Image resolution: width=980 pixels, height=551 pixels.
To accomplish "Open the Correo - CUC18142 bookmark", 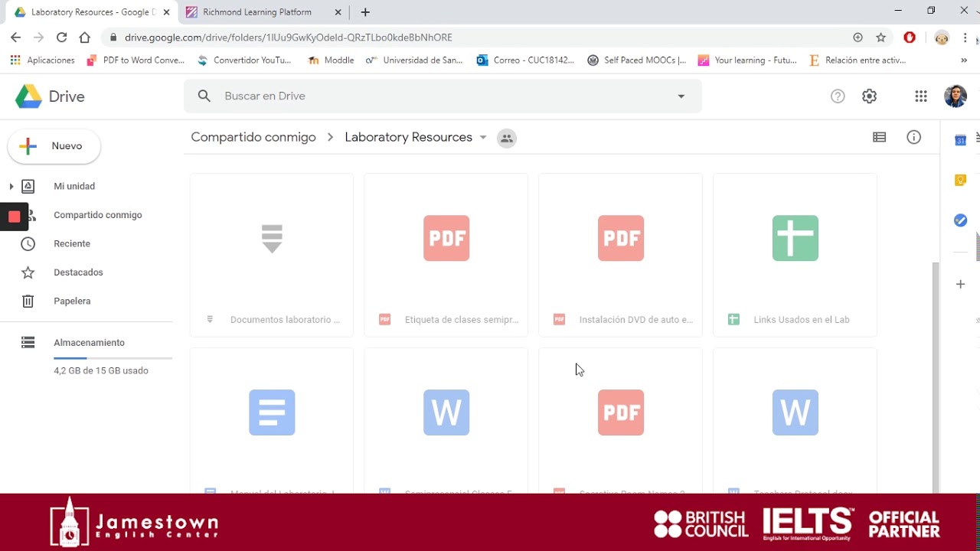I will (525, 60).
